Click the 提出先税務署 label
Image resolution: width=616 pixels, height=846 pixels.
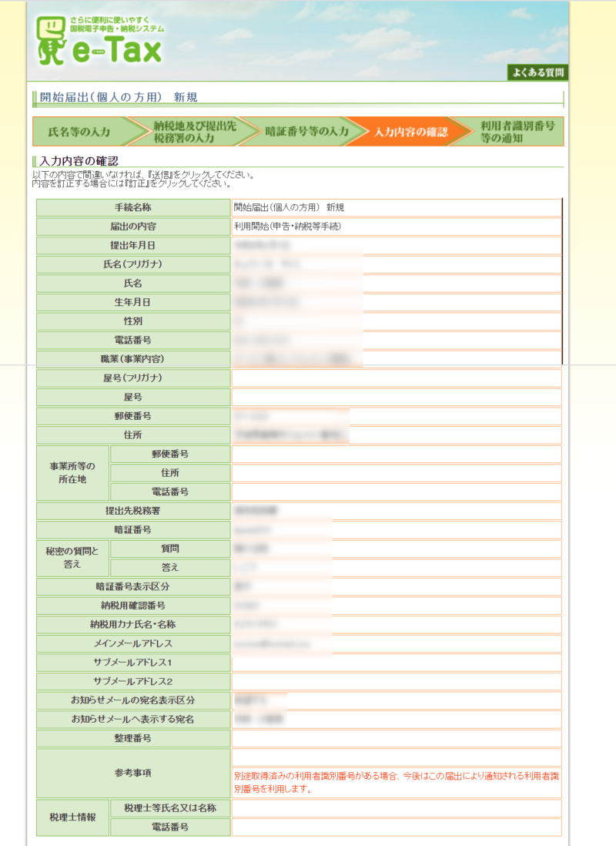click(133, 511)
